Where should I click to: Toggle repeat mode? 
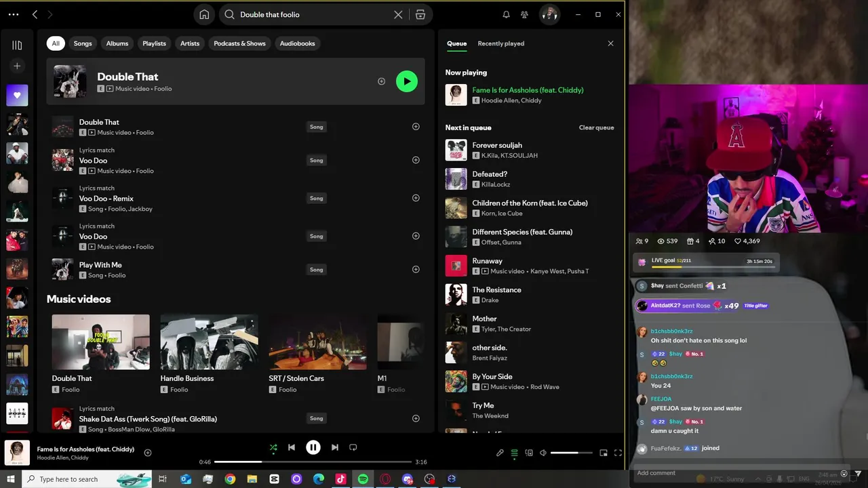[353, 447]
